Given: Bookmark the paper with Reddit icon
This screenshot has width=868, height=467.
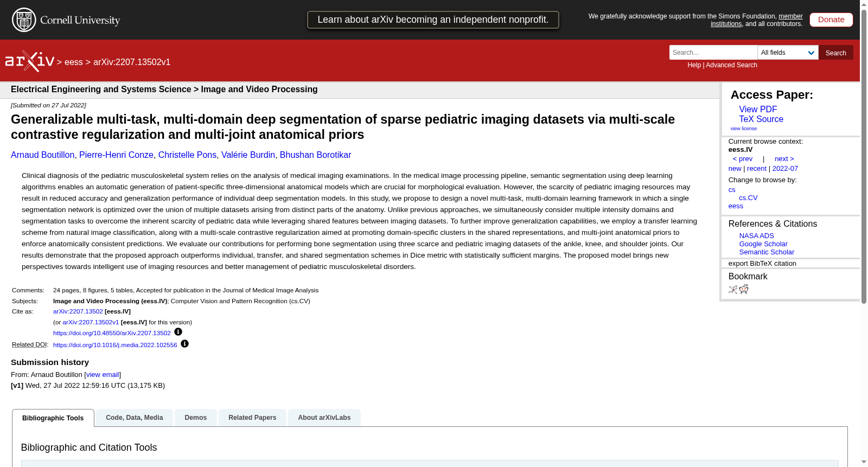Looking at the screenshot, I should [x=744, y=289].
